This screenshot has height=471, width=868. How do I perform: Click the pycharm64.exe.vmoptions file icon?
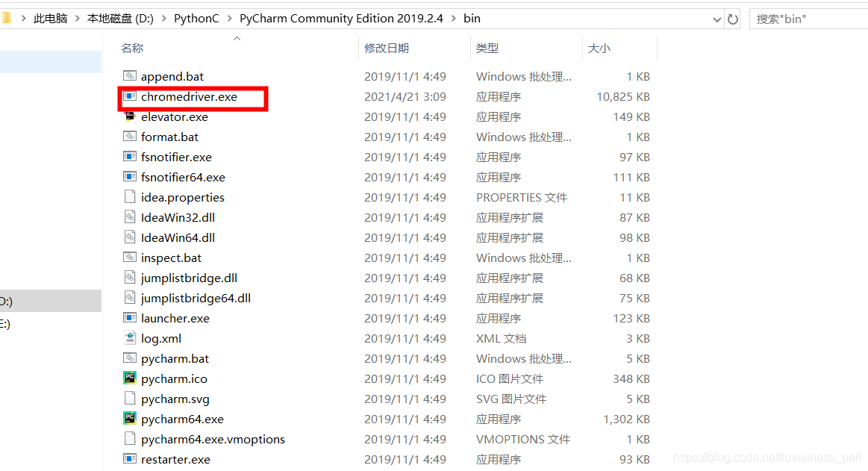[130, 439]
